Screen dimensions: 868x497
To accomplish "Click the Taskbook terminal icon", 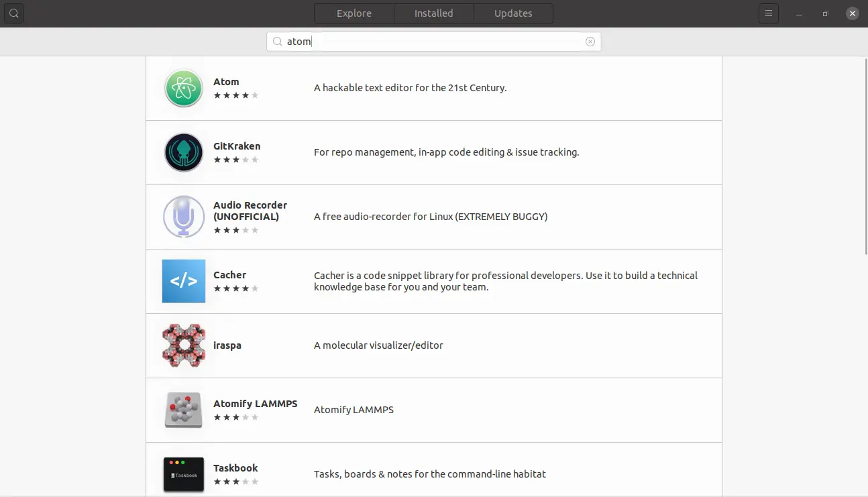I will [x=184, y=474].
